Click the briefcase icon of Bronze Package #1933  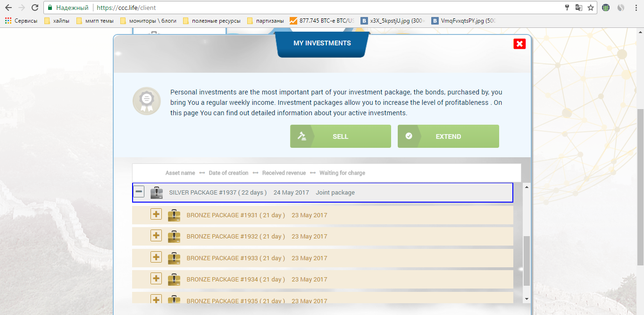174,258
